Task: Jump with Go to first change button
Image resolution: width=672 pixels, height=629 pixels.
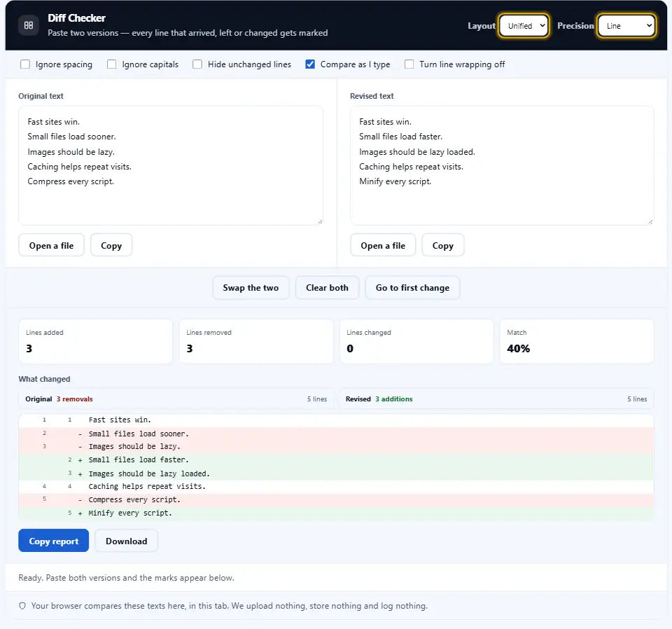Action: point(412,288)
